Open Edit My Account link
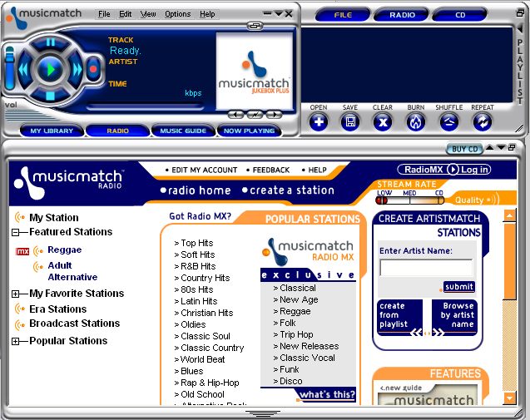 [204, 170]
